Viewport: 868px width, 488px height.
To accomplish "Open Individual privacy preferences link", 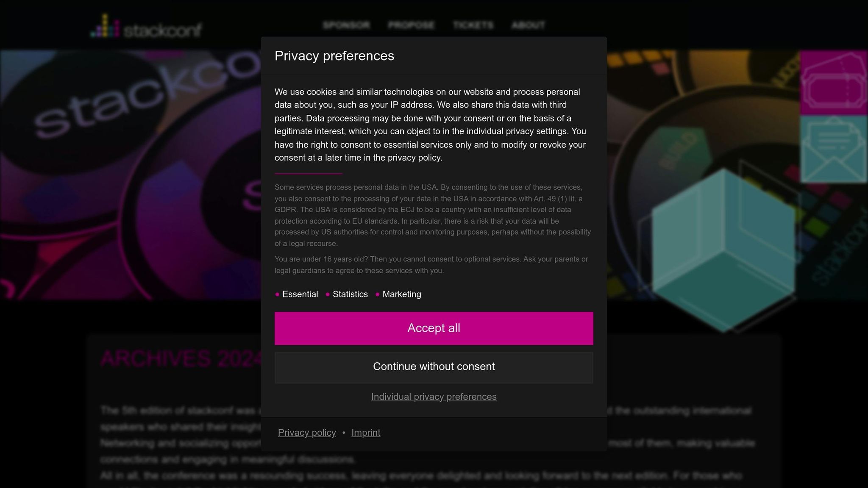I will [x=434, y=397].
